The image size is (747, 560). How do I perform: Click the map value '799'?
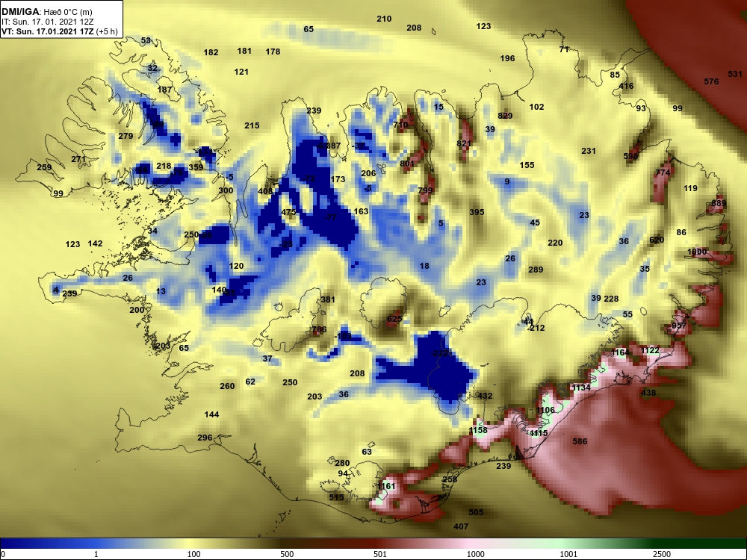point(426,190)
